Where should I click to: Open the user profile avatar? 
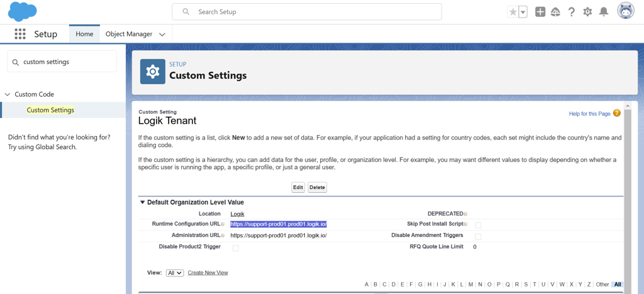[626, 11]
